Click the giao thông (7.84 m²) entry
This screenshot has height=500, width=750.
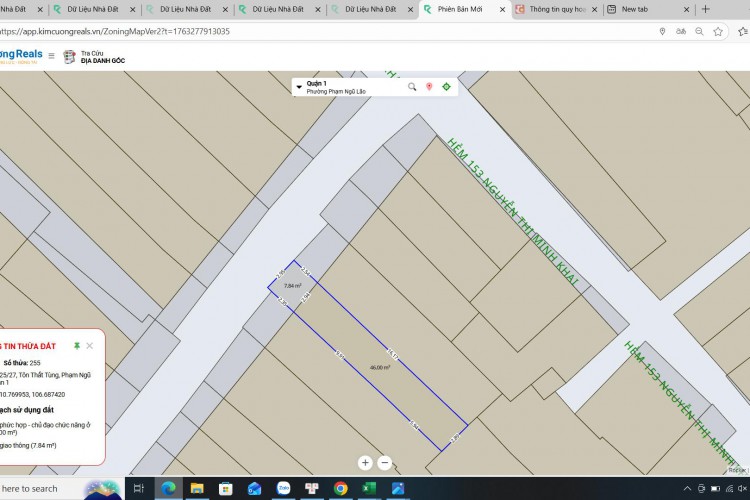coord(28,445)
